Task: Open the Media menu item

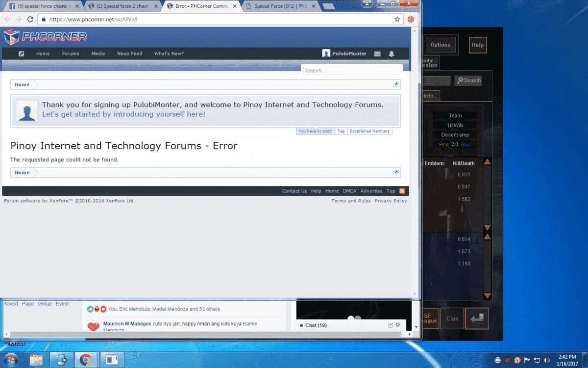Action: point(98,53)
